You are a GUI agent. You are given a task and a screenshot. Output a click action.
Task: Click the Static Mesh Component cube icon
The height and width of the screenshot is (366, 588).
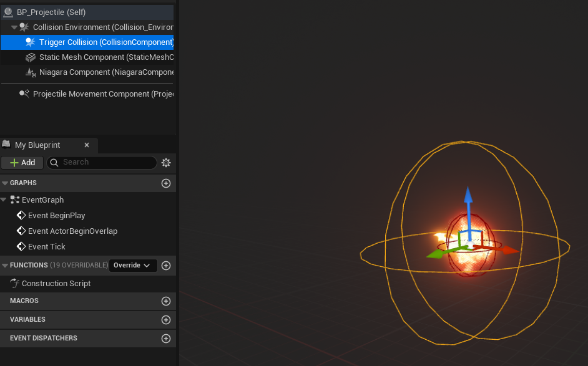pyautogui.click(x=31, y=57)
